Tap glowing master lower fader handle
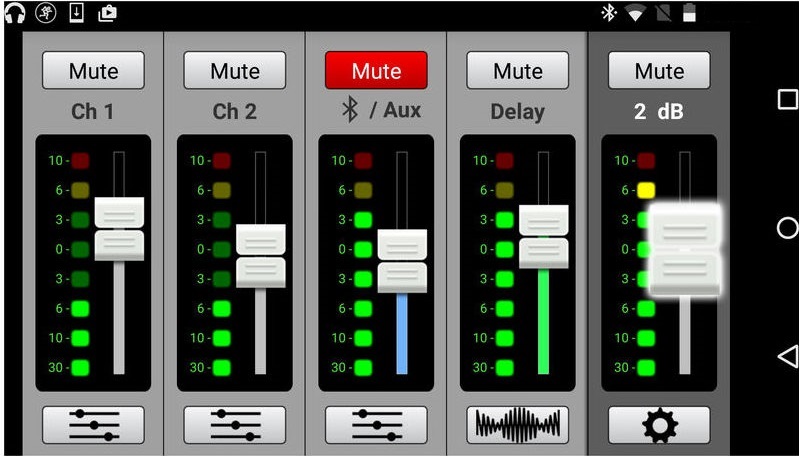 click(x=685, y=273)
